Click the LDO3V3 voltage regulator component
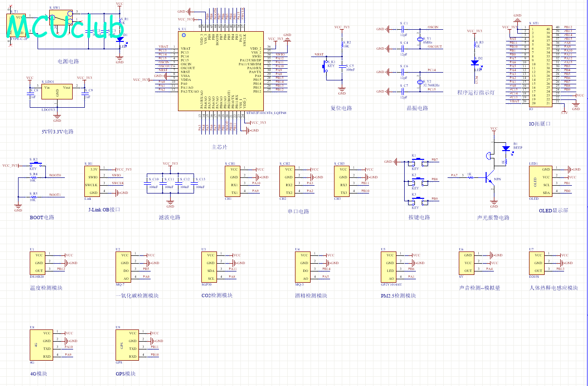 point(58,92)
